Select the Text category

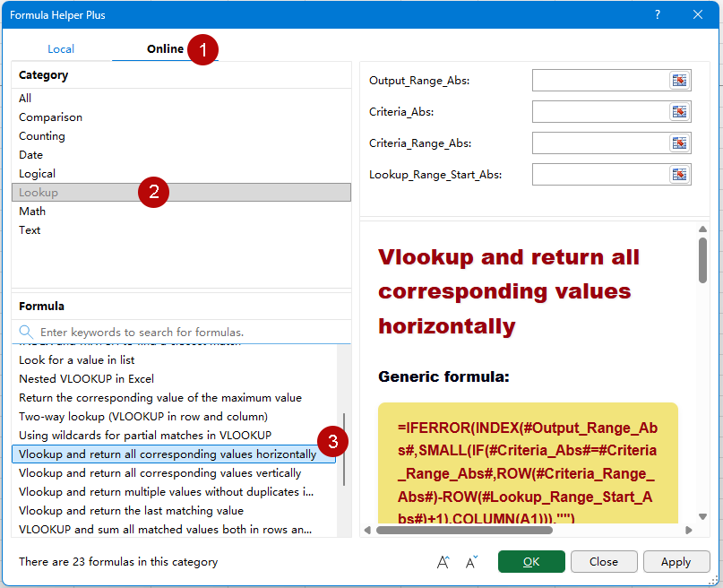pyautogui.click(x=181, y=230)
